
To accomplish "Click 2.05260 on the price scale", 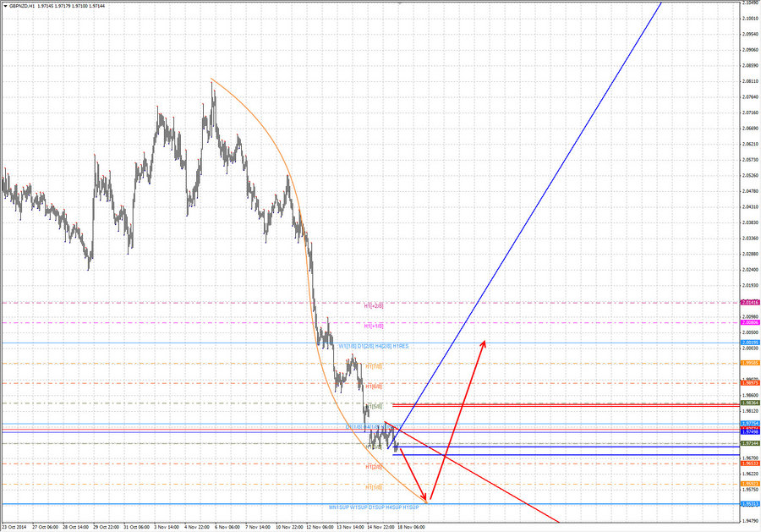I will pyautogui.click(x=750, y=175).
